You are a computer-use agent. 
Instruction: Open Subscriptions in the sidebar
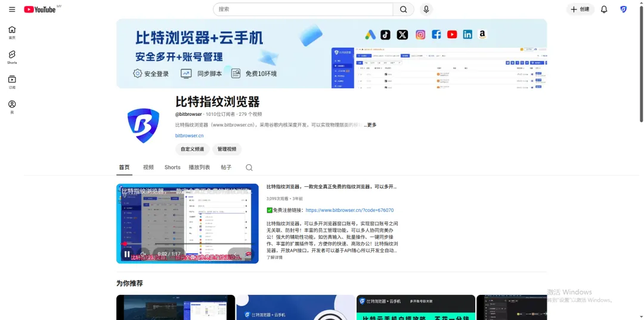click(12, 82)
